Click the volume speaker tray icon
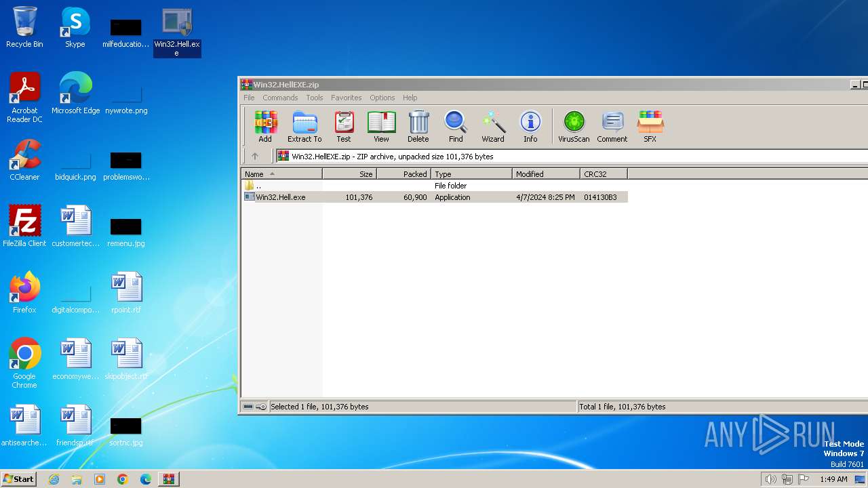The image size is (868, 488). 770,479
